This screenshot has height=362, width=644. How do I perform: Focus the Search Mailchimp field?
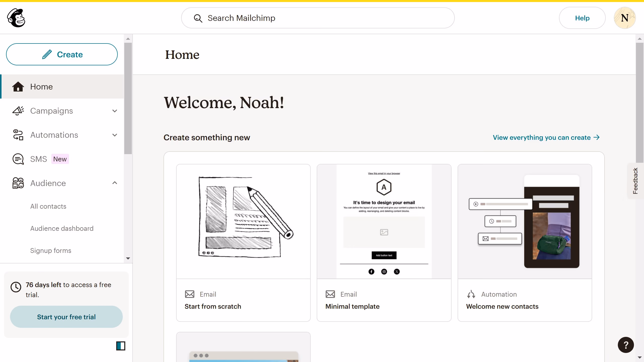click(318, 18)
